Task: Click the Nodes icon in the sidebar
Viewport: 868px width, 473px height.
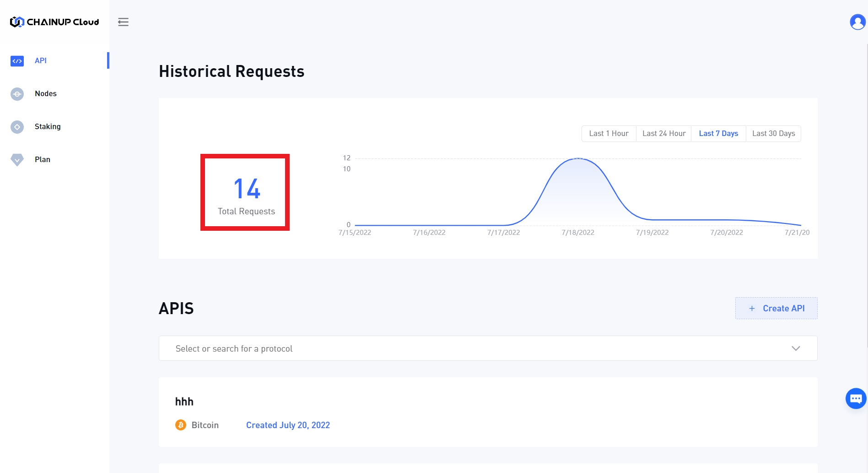Action: tap(17, 94)
